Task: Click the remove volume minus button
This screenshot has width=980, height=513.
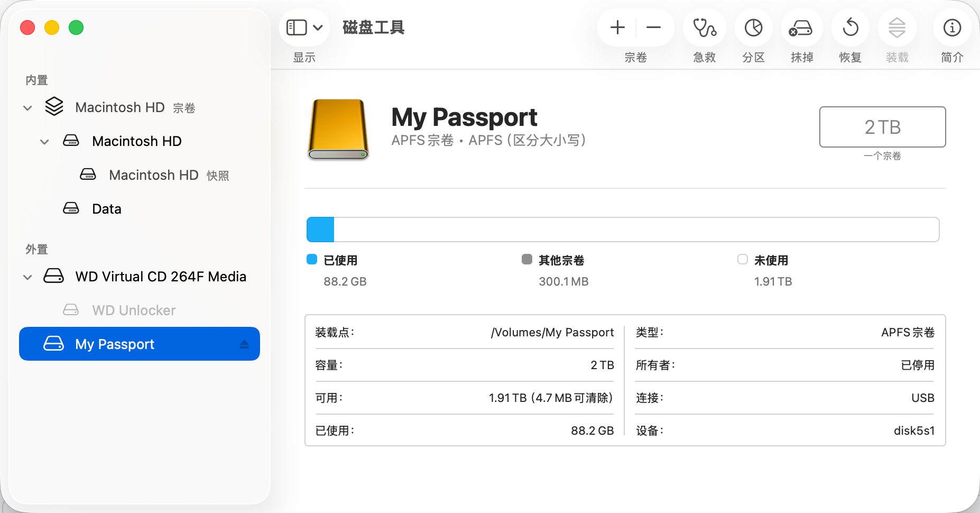Action: (653, 28)
